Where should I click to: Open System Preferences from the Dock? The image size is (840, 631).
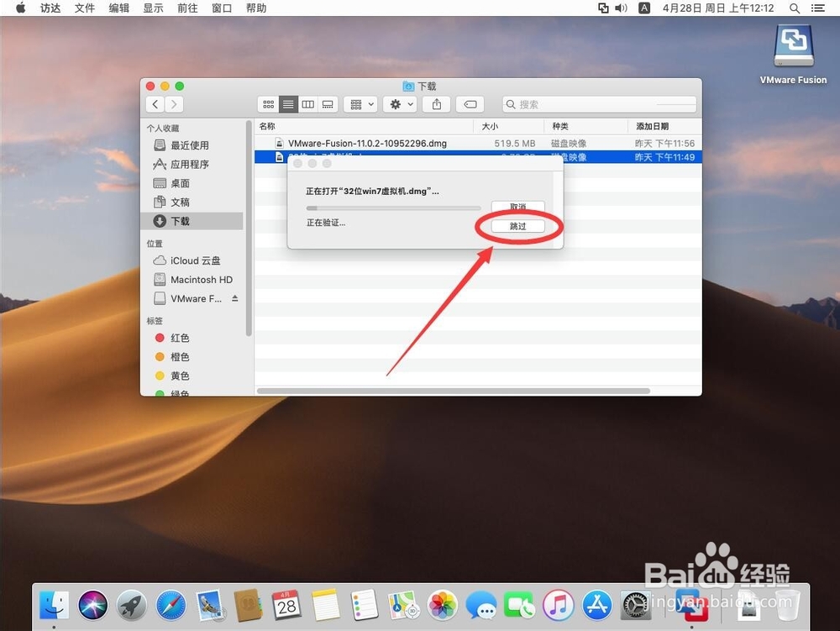pyautogui.click(x=636, y=603)
